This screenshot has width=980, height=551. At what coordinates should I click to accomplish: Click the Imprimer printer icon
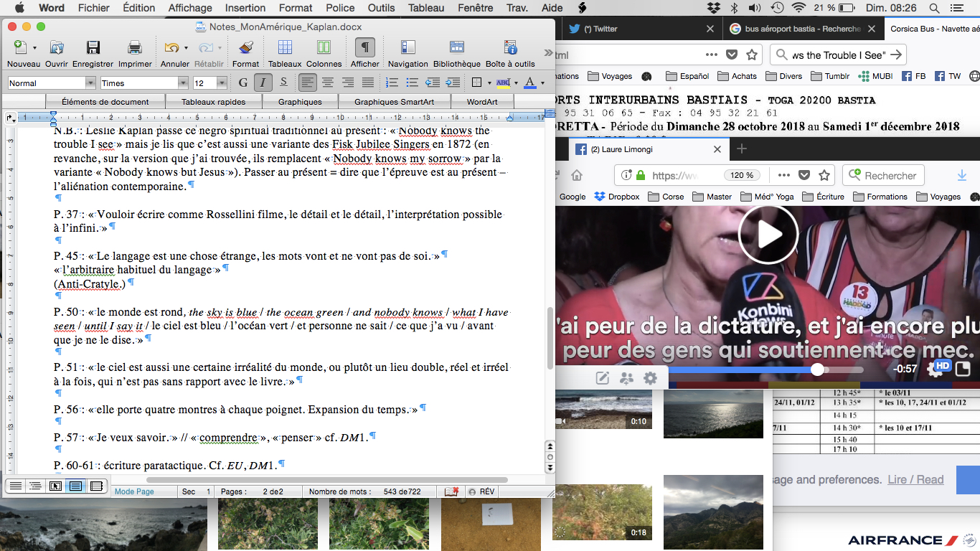135,48
